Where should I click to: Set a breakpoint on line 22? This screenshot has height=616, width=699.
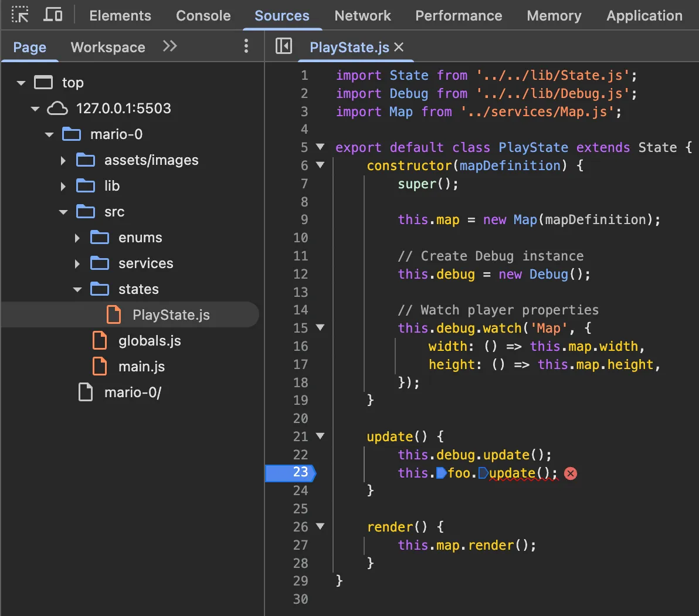coord(300,455)
